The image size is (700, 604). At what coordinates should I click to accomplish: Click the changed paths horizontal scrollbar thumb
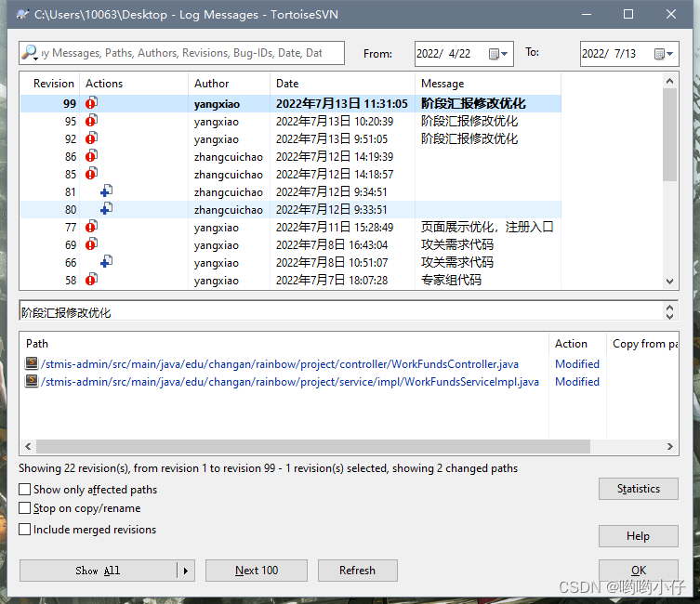[313, 446]
